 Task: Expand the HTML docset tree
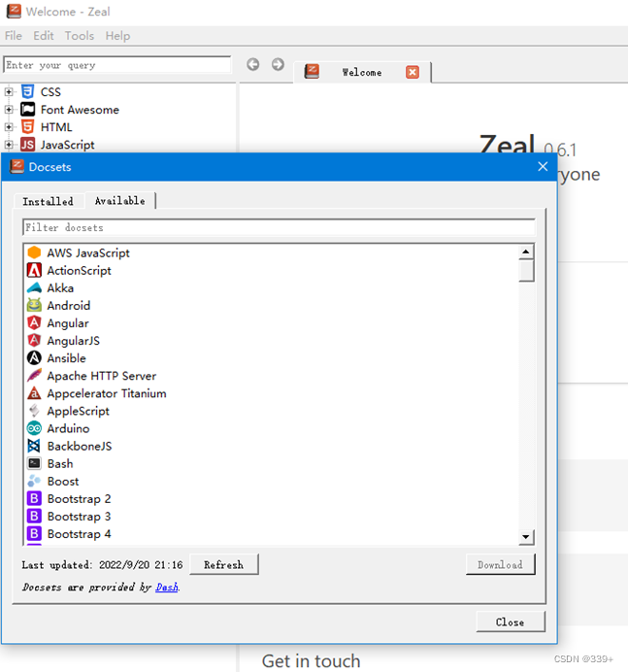(x=9, y=127)
